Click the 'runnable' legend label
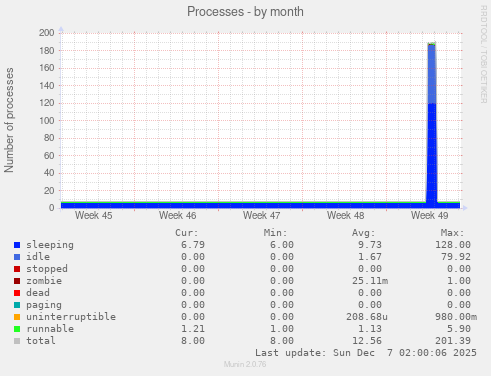The width and height of the screenshot is (491, 376). pos(50,329)
